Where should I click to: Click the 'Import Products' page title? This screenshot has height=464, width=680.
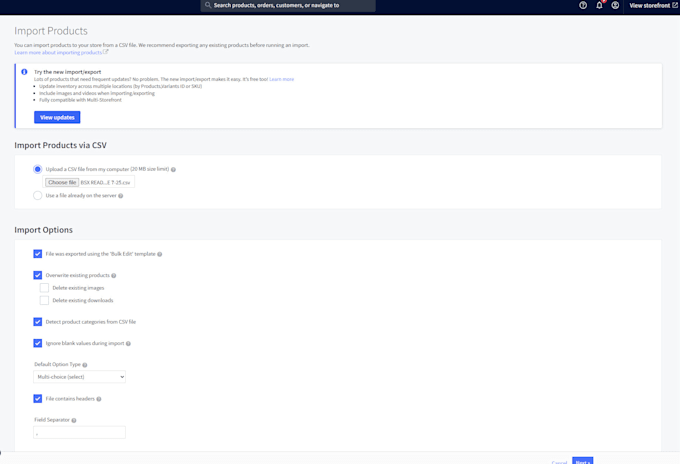point(51,31)
